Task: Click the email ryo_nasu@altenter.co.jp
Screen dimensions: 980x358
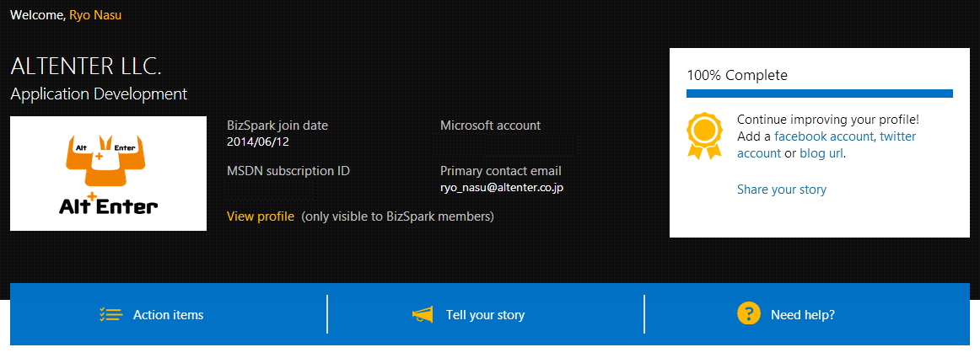Action: click(x=502, y=187)
